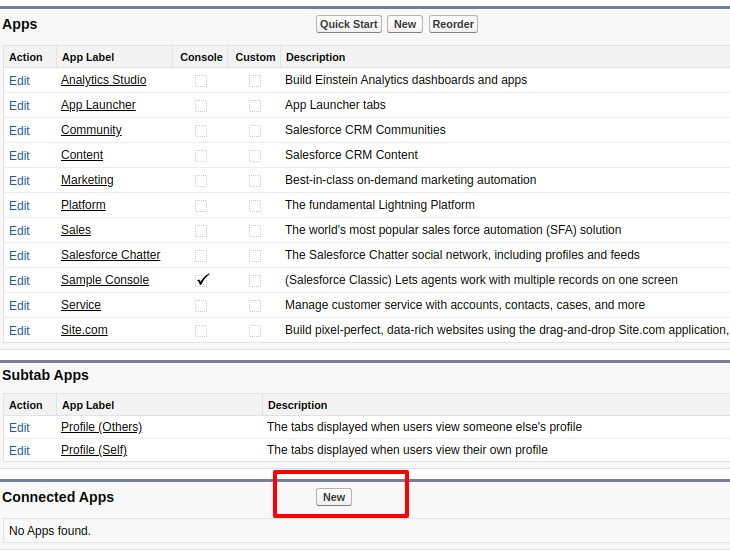This screenshot has height=551, width=730.
Task: Click the App Label column header
Action: tap(85, 57)
